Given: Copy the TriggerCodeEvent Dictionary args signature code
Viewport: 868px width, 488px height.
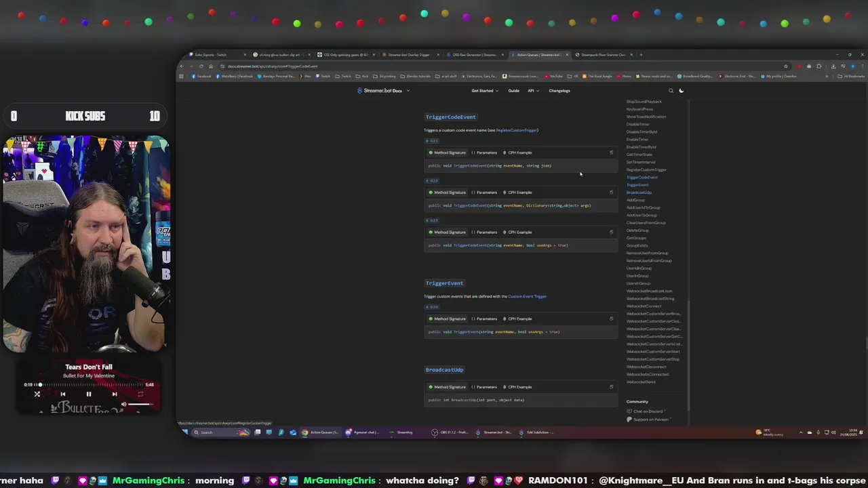Looking at the screenshot, I should click(611, 192).
